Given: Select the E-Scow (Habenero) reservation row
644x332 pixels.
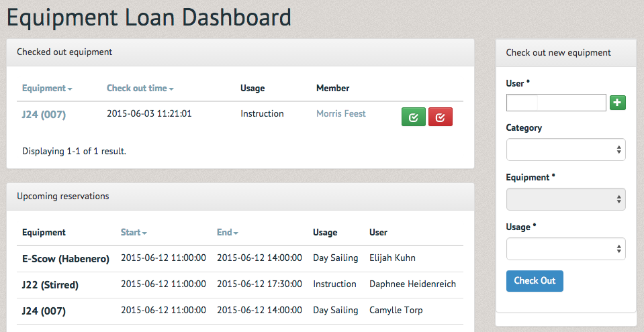Looking at the screenshot, I should pos(240,258).
